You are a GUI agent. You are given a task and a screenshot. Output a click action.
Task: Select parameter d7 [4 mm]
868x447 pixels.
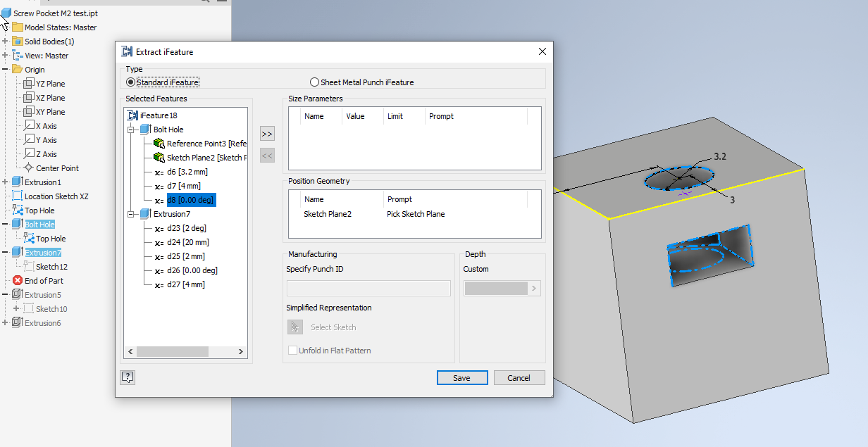pos(184,186)
